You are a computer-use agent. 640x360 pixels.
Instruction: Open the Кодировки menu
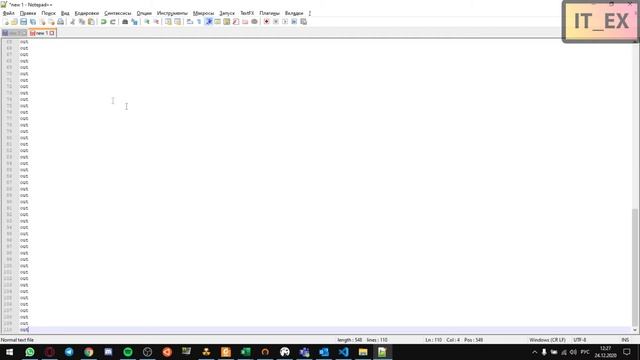87,13
